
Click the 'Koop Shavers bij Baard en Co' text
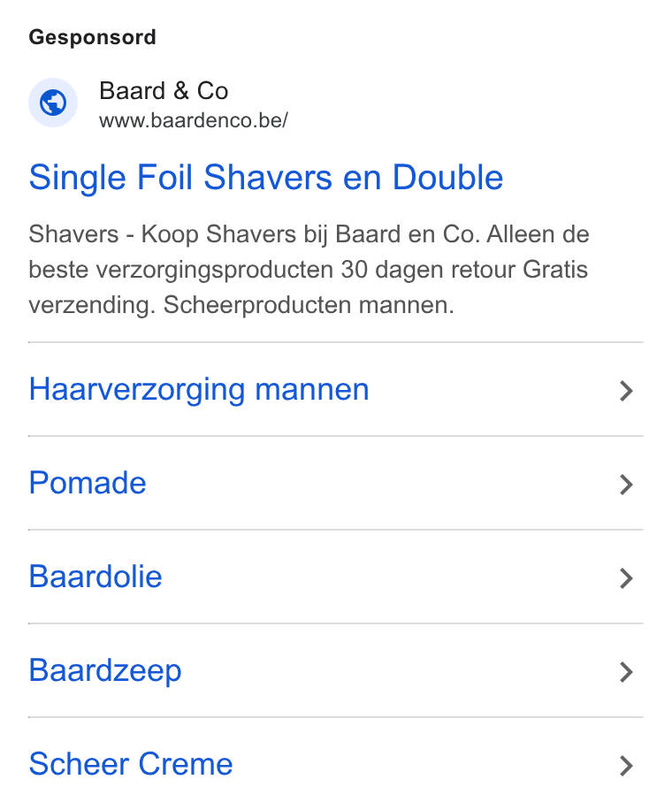point(311,234)
